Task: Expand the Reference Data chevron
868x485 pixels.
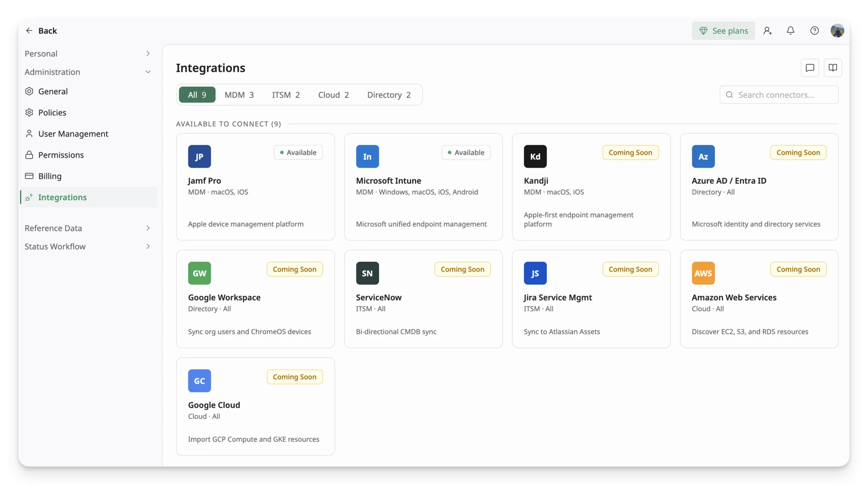Action: tap(148, 228)
